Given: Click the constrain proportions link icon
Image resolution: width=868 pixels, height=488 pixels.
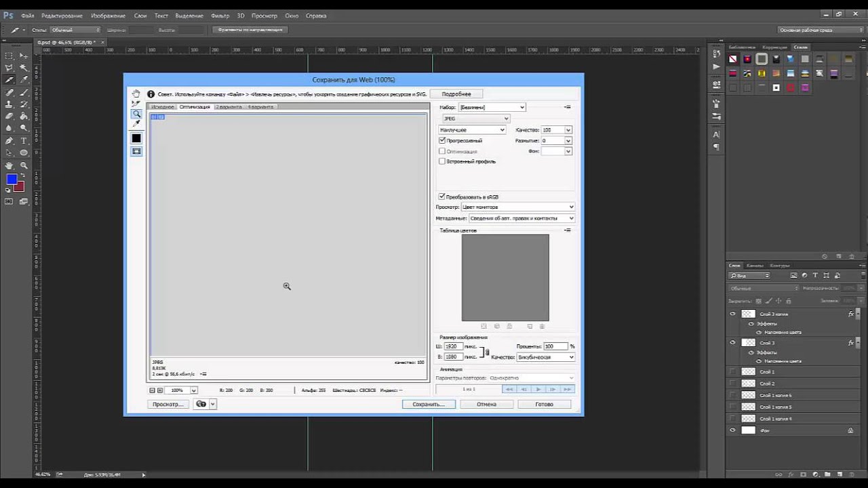Looking at the screenshot, I should click(486, 352).
